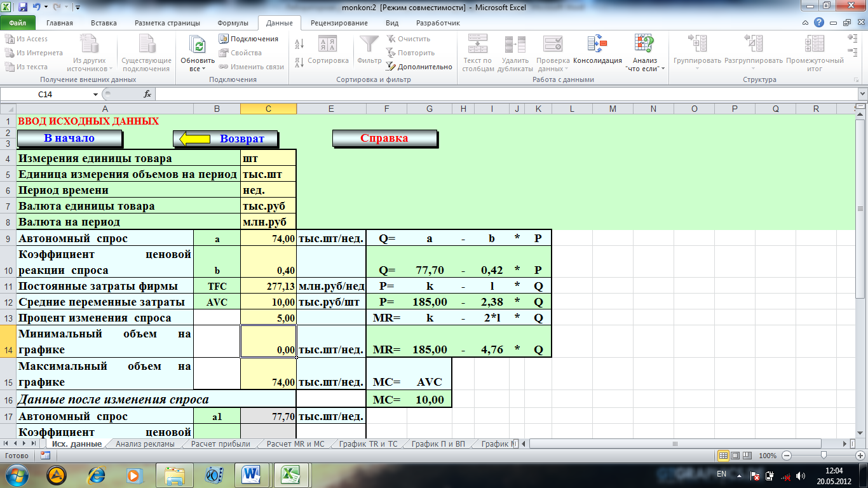
Task: Click zoom out minus button
Action: coord(787,456)
